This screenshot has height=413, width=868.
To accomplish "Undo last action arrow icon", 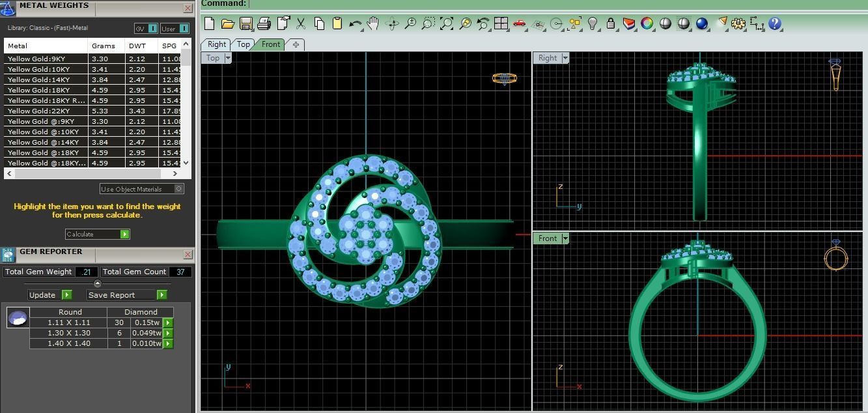I will point(356,23).
